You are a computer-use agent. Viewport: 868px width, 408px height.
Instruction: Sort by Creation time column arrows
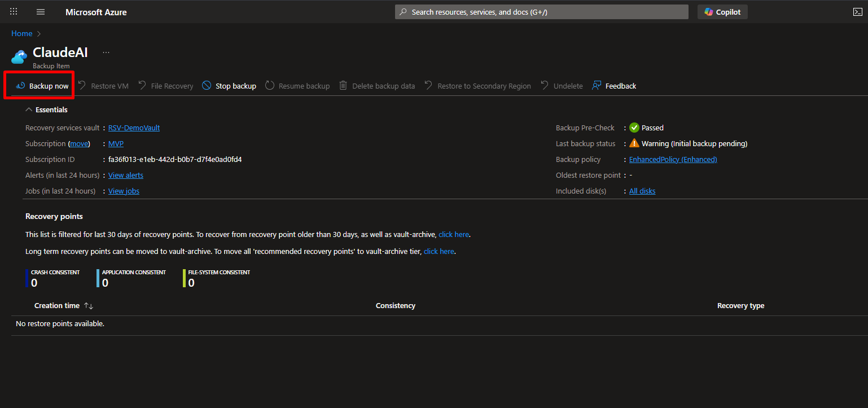click(88, 306)
